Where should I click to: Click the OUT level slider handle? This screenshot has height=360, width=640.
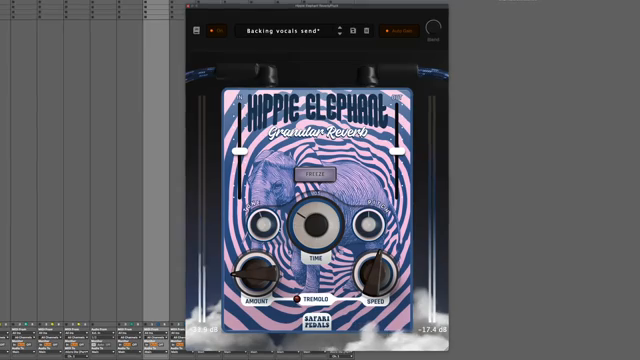(397, 151)
